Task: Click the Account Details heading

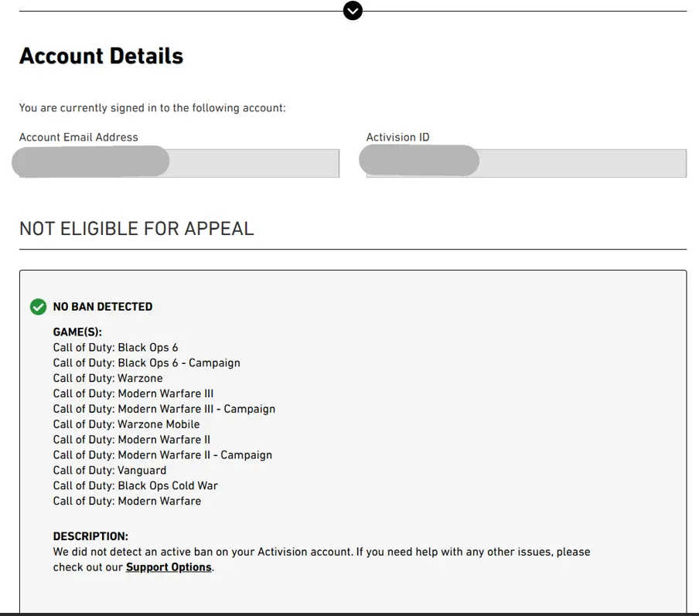Action: (x=101, y=56)
